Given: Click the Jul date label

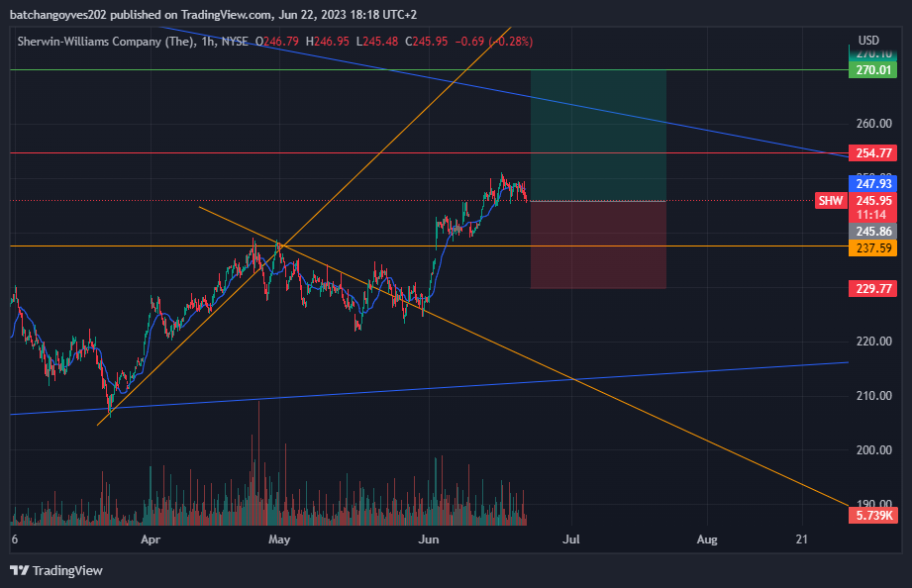Looking at the screenshot, I should pyautogui.click(x=571, y=539).
